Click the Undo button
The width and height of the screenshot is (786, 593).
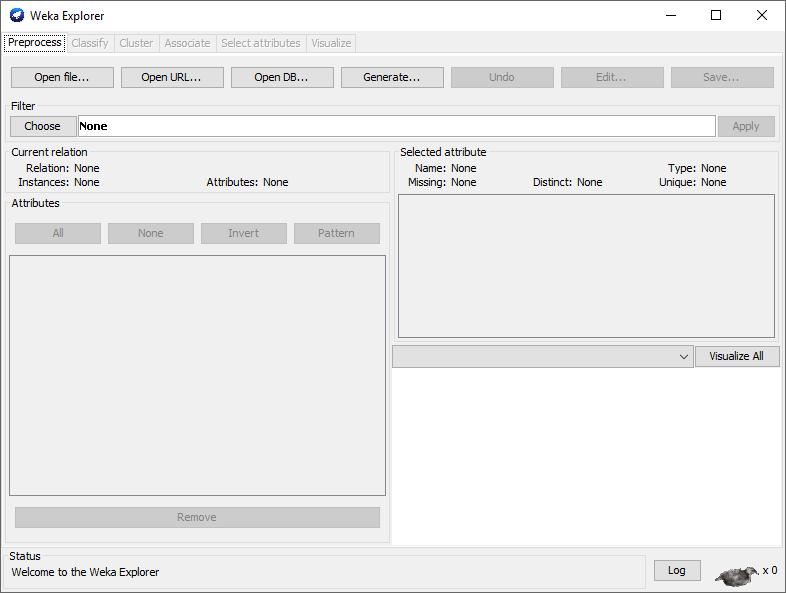[502, 77]
